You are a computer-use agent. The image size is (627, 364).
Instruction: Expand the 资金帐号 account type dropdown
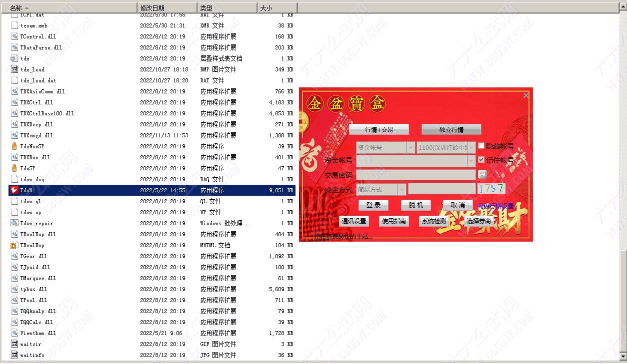(411, 148)
